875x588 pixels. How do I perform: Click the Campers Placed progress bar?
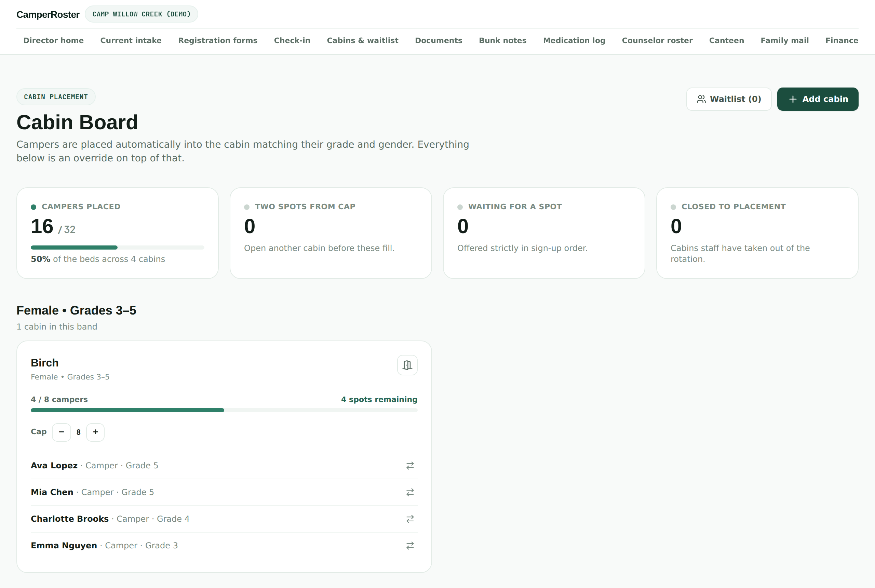117,248
